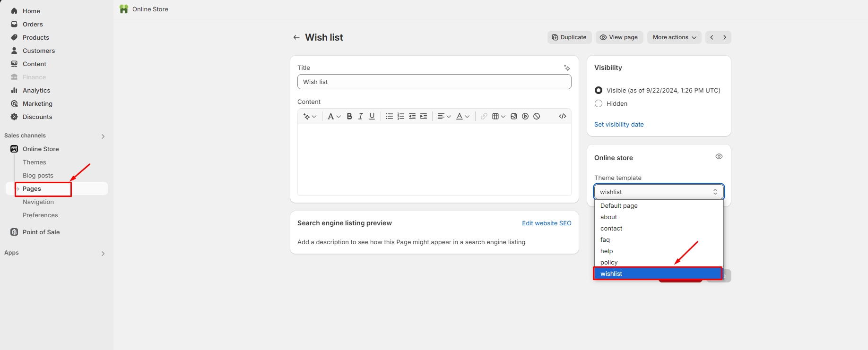868x350 pixels.
Task: Click the insert video icon
Action: coord(525,116)
